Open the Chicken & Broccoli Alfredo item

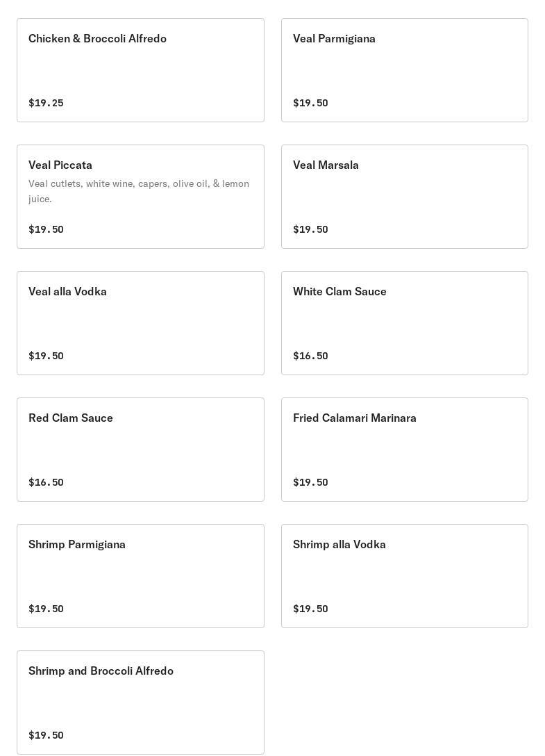(140, 70)
